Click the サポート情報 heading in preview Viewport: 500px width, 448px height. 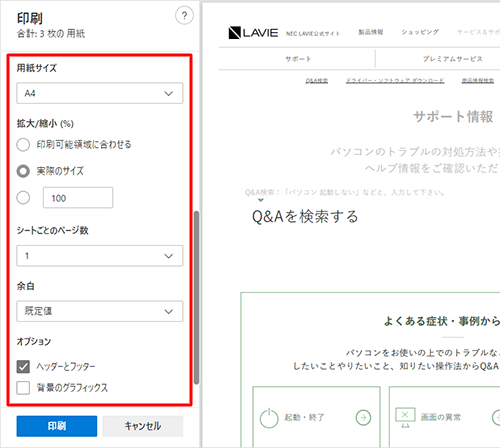point(453,117)
